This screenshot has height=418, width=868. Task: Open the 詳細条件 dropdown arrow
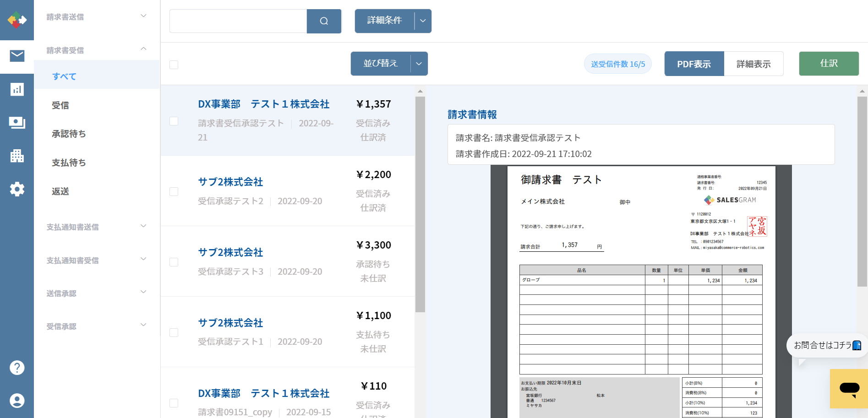(423, 21)
